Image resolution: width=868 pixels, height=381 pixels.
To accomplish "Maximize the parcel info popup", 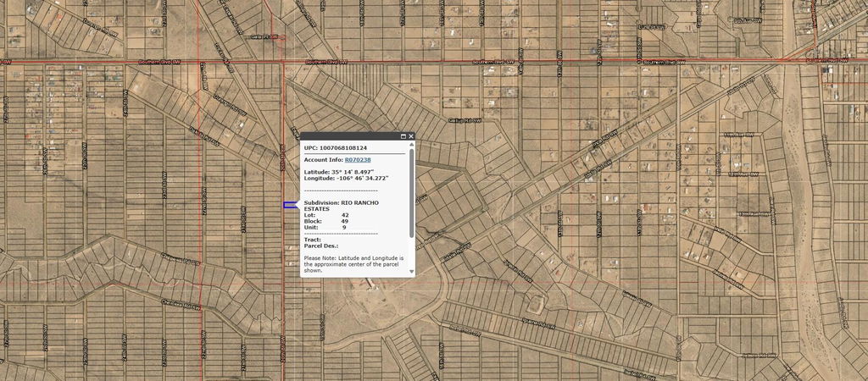I will tap(403, 136).
